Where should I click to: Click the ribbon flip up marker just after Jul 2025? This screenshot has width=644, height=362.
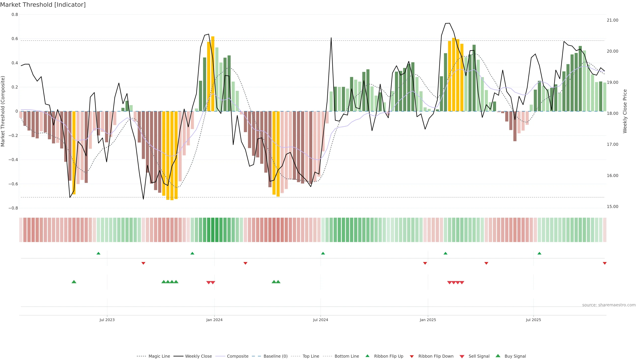[x=539, y=253]
